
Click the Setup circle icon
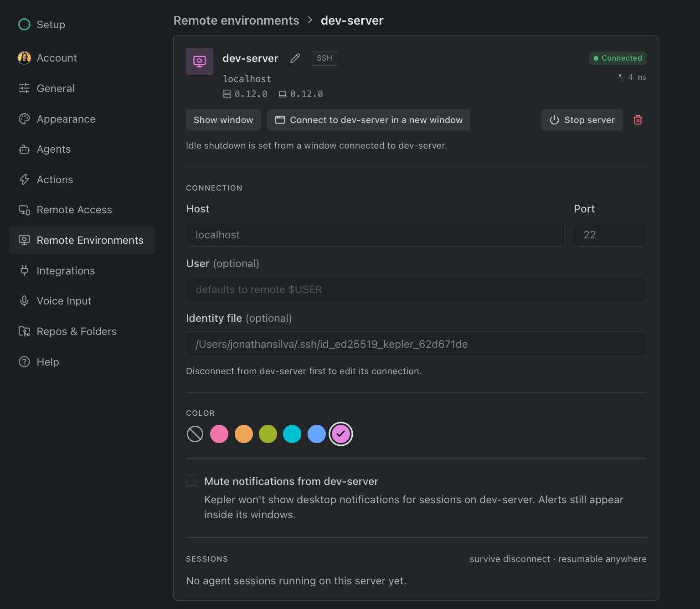click(x=24, y=25)
